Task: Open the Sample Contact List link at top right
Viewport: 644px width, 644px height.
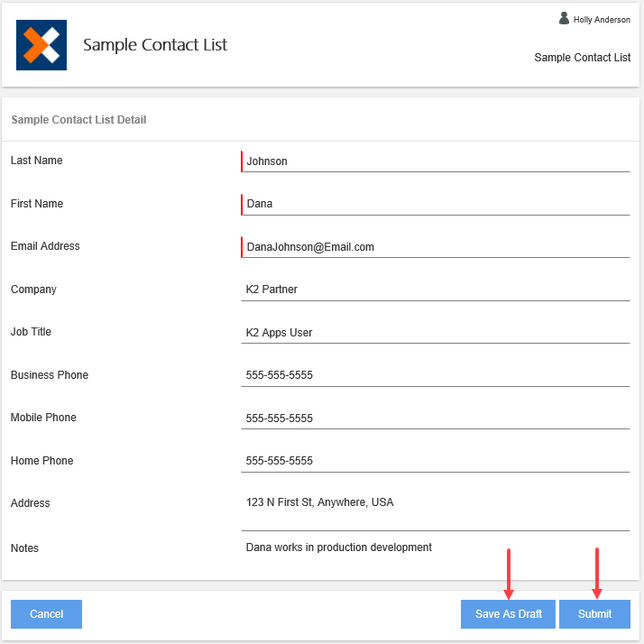Action: coord(582,58)
